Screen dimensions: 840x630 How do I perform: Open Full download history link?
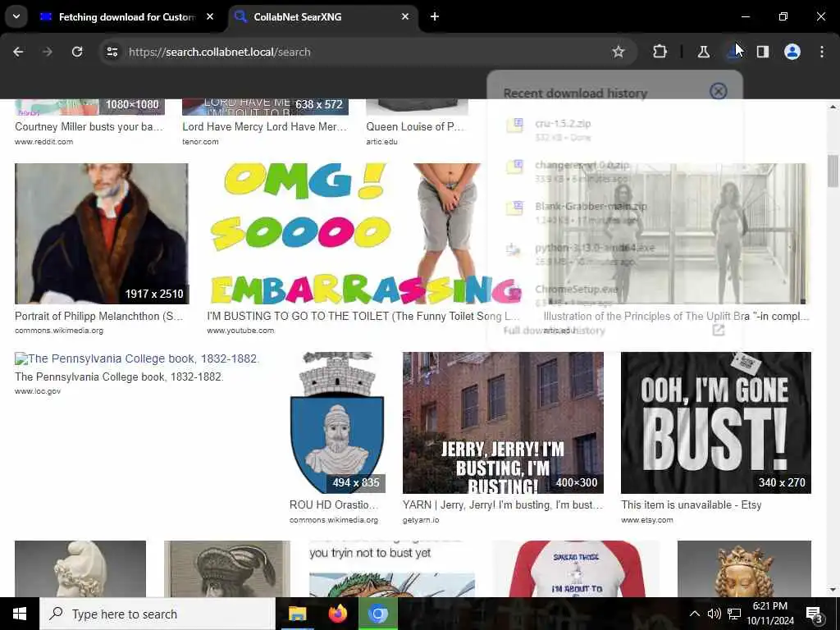554,331
